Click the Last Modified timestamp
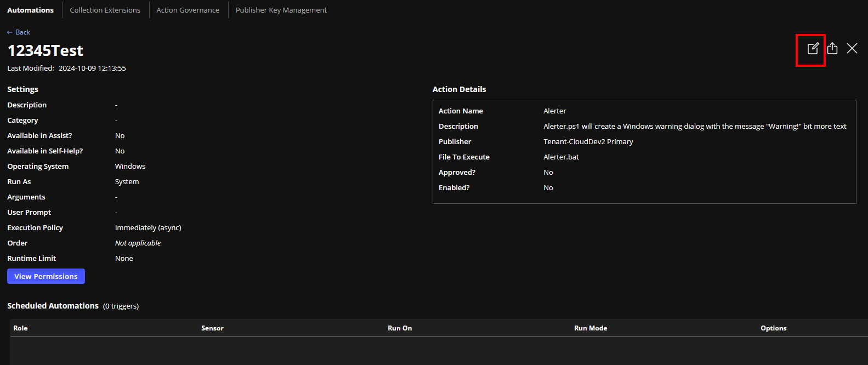Image resolution: width=868 pixels, height=365 pixels. point(92,69)
